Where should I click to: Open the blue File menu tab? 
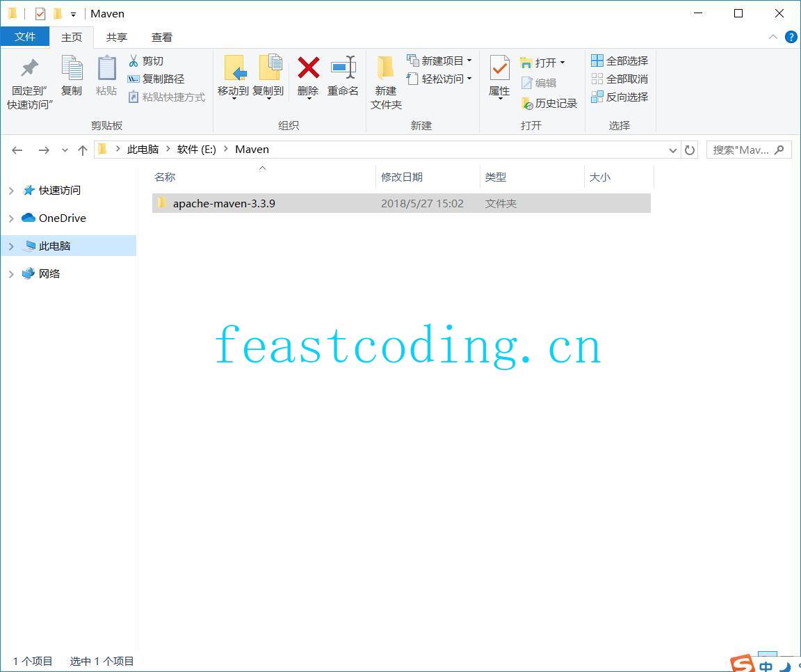pos(25,37)
